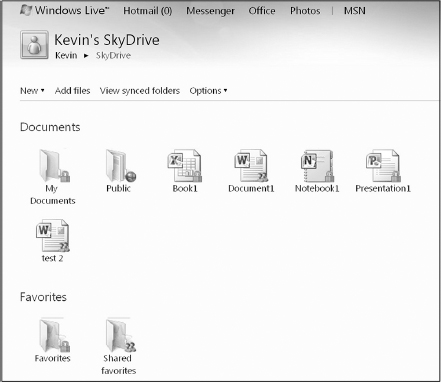Expand the Options dropdown menu

pos(208,91)
